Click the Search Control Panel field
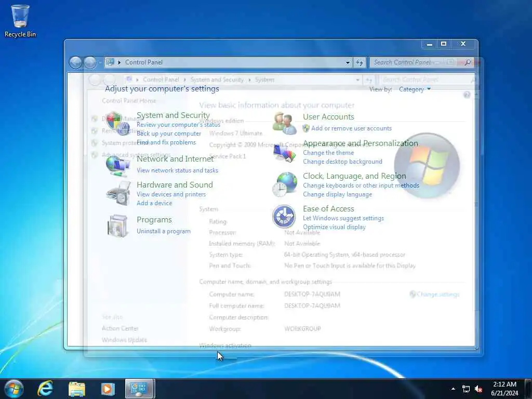Image resolution: width=532 pixels, height=399 pixels. pyautogui.click(x=422, y=62)
